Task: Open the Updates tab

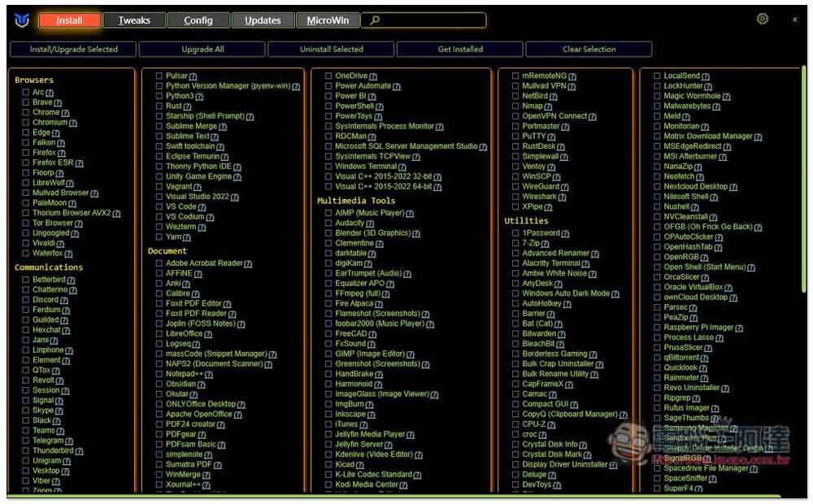Action: (263, 20)
